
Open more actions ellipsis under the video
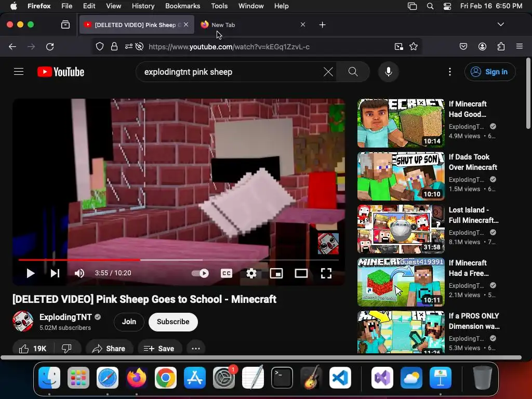pos(196,349)
